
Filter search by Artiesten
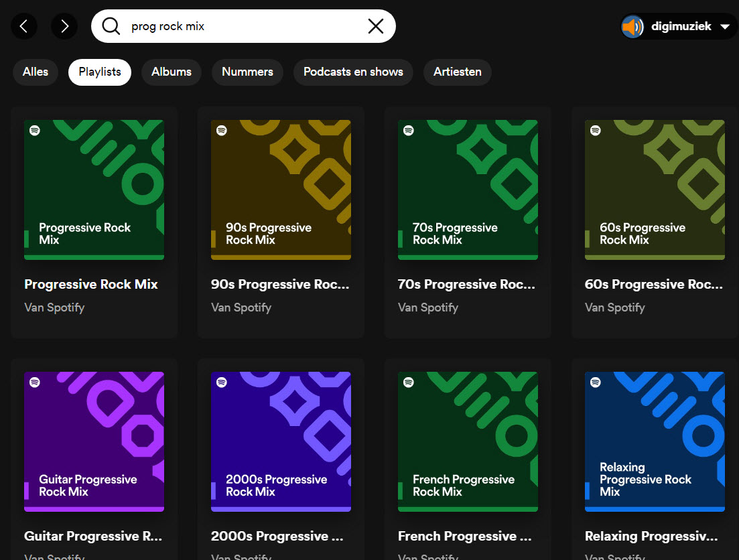[458, 72]
